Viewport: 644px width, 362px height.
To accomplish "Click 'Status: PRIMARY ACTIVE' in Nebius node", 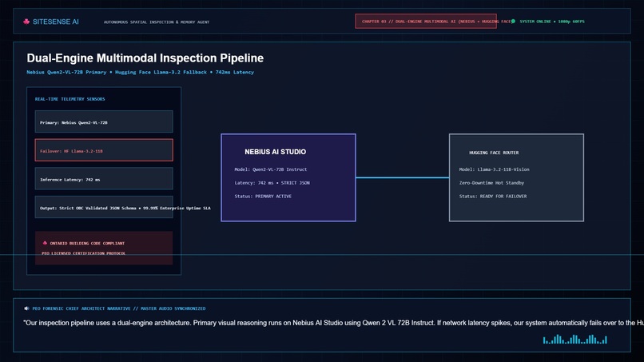I will (263, 197).
